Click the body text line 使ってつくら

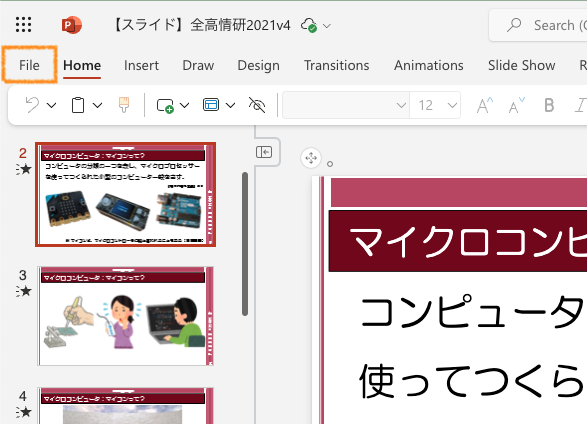click(x=472, y=381)
